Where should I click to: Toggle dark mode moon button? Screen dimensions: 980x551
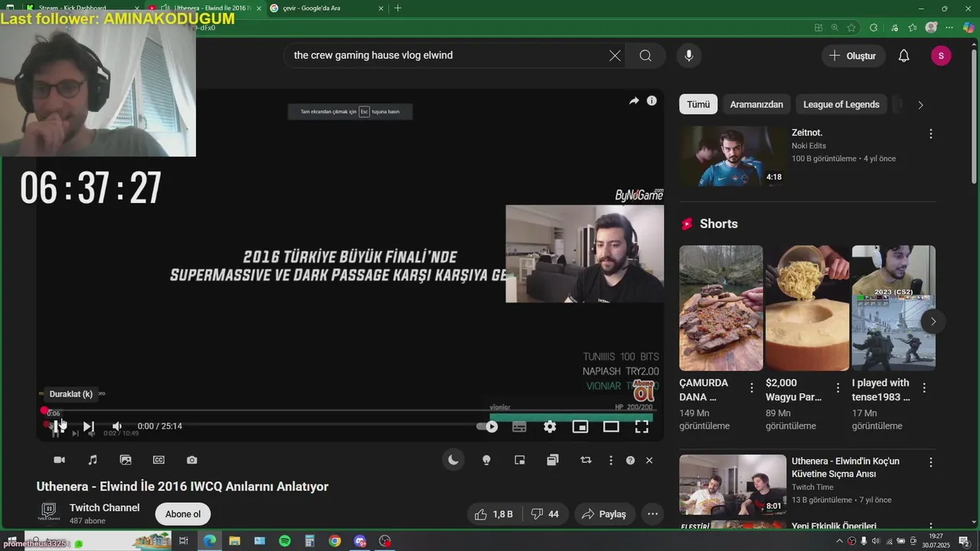coord(453,460)
